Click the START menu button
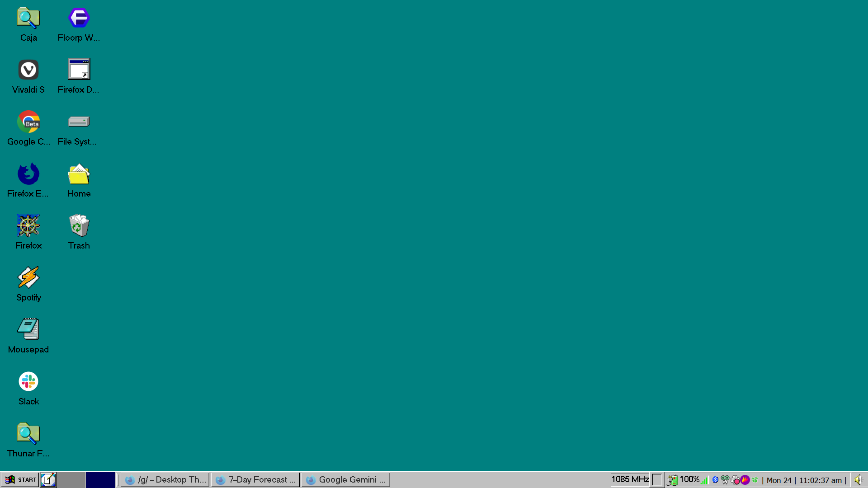Image resolution: width=868 pixels, height=488 pixels. tap(20, 480)
